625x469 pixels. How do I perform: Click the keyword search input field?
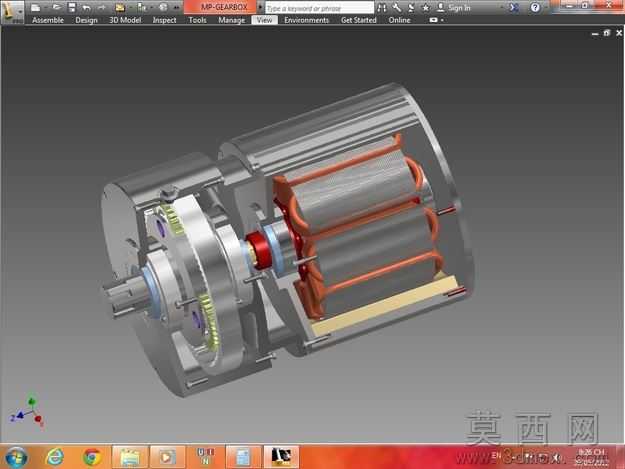tap(319, 8)
